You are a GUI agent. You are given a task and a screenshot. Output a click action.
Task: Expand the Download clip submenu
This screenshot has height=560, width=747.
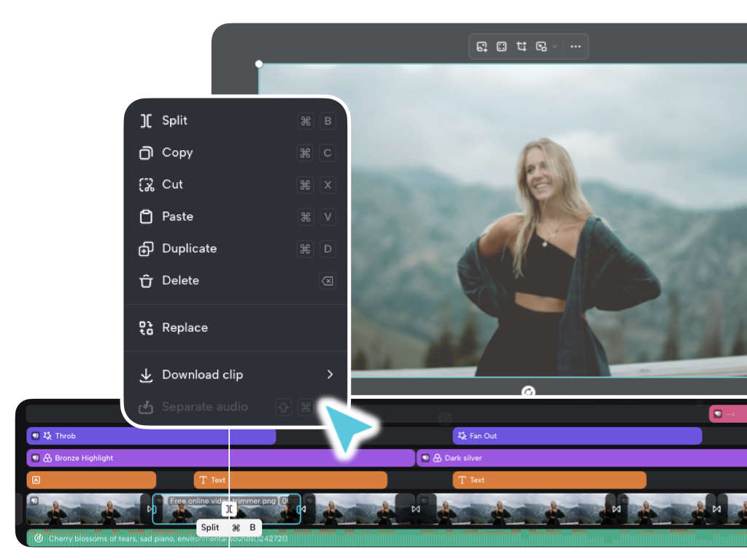coord(329,374)
